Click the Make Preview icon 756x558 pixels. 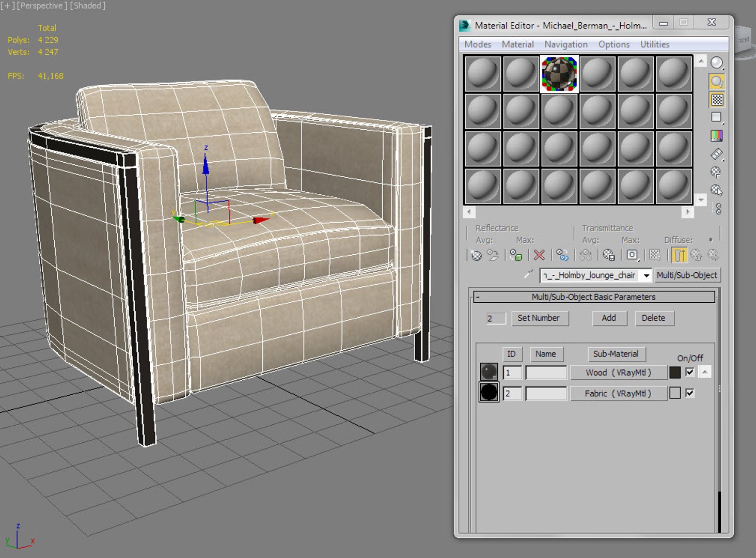[x=717, y=154]
